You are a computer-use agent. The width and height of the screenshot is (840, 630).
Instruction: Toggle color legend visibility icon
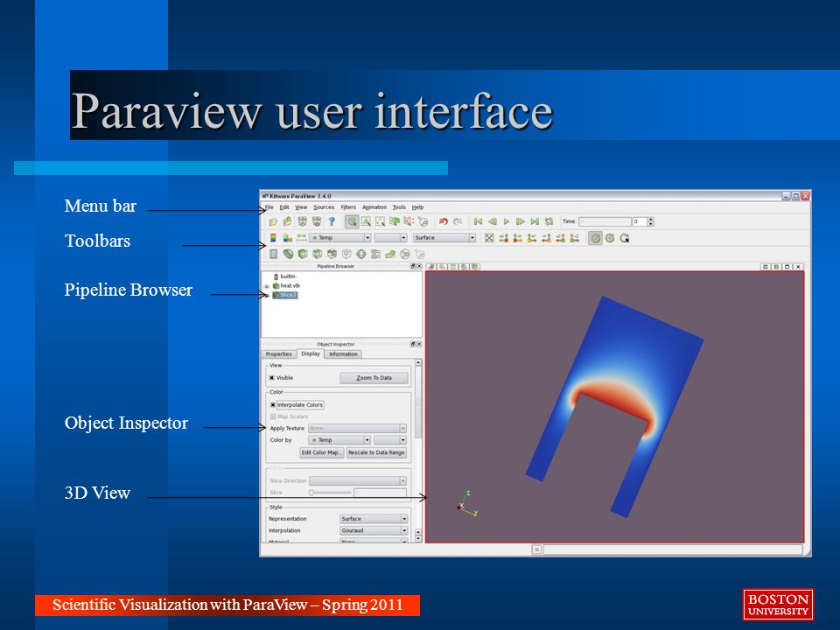273,238
